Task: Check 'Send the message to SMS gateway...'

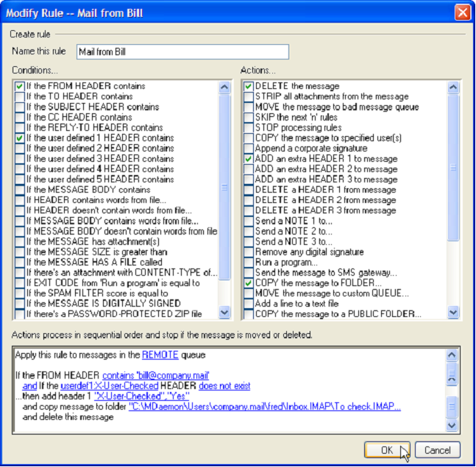Action: pyautogui.click(x=249, y=273)
